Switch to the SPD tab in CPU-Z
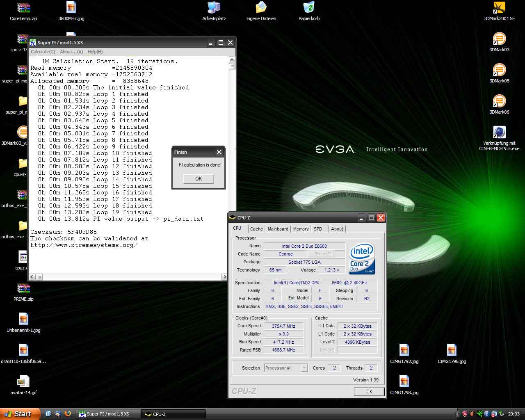This screenshot has width=525, height=420. pos(318,229)
